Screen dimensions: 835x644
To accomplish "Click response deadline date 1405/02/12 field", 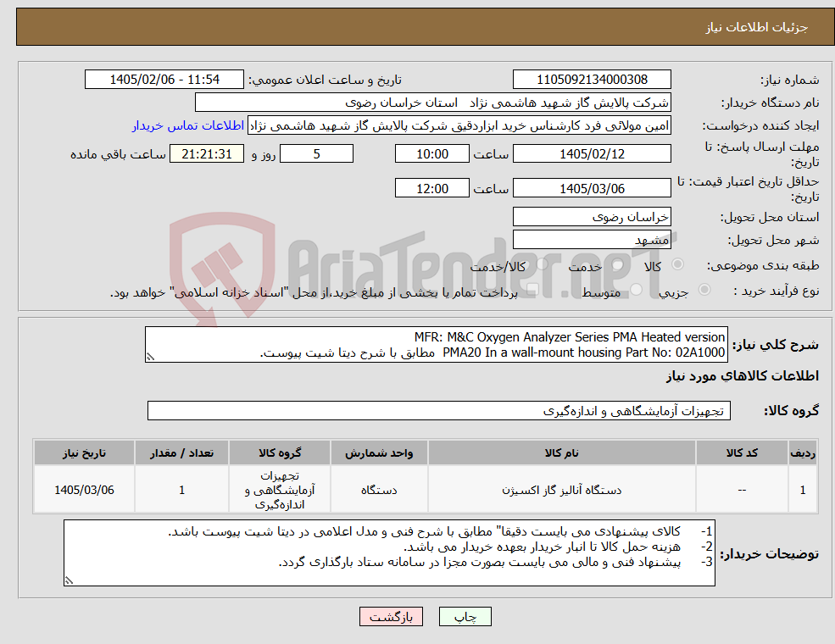I will point(592,154).
